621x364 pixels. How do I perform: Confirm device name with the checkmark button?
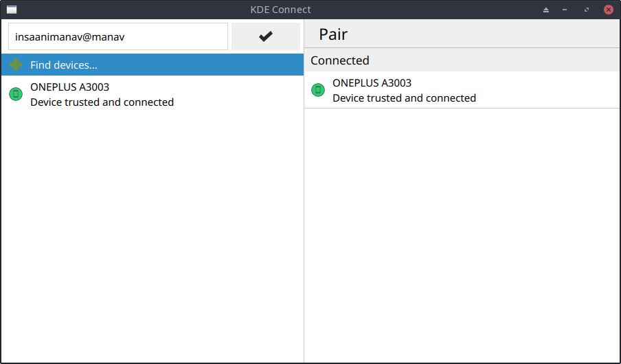point(266,36)
